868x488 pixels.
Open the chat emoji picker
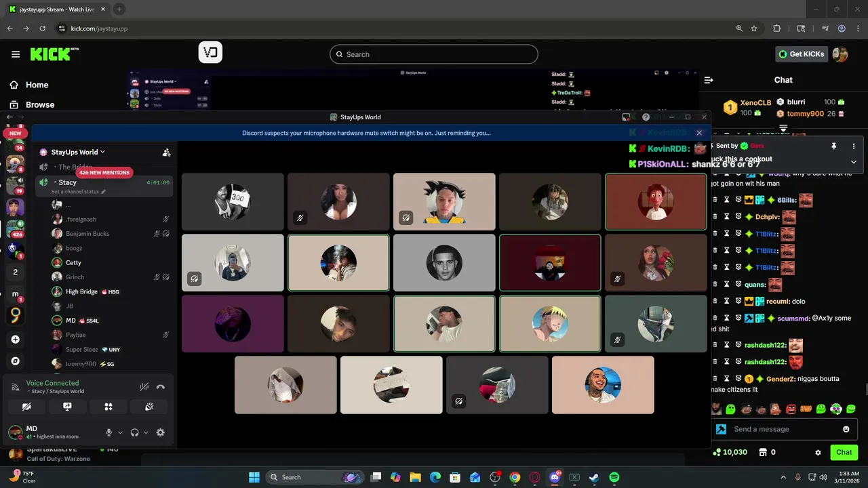pos(846,429)
